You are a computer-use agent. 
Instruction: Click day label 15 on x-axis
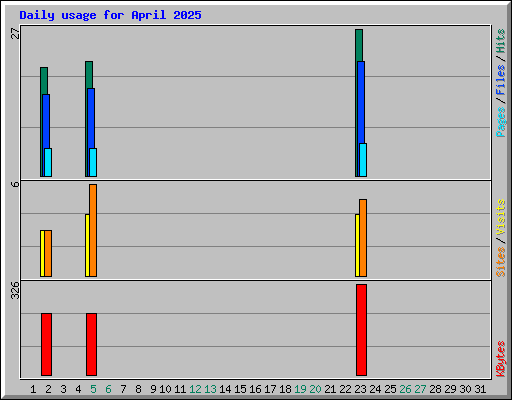[240, 389]
